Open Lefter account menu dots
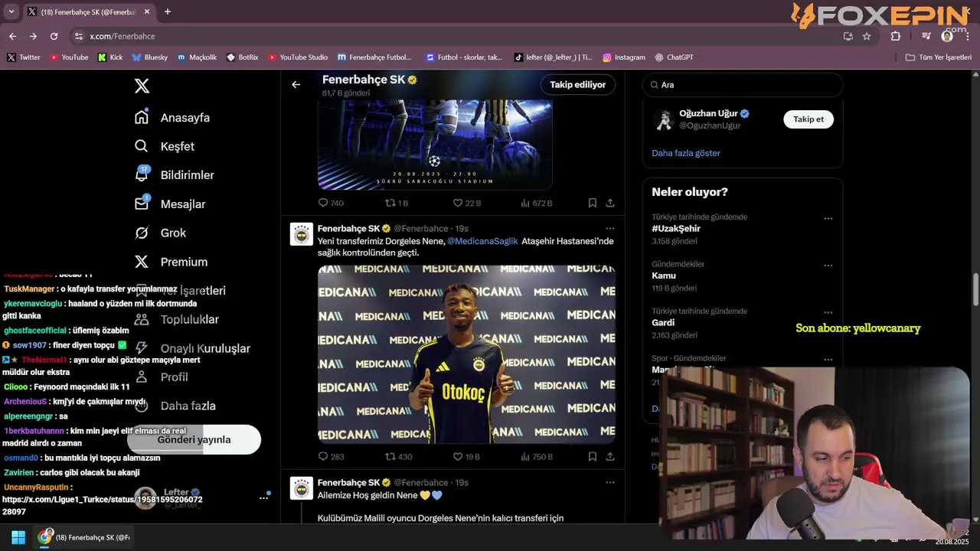This screenshot has height=551, width=980. coord(263,498)
